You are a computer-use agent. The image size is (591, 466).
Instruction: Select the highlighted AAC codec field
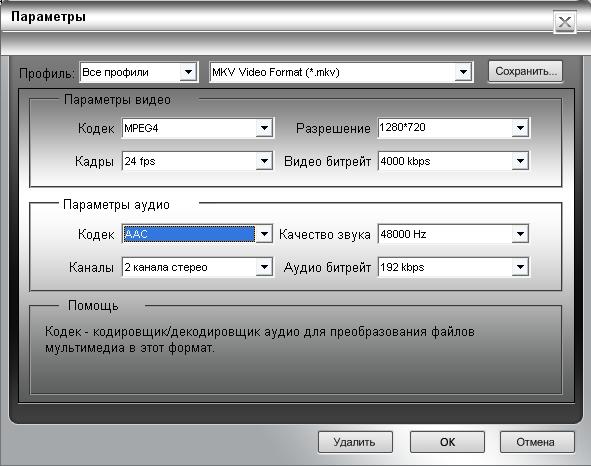tap(189, 234)
